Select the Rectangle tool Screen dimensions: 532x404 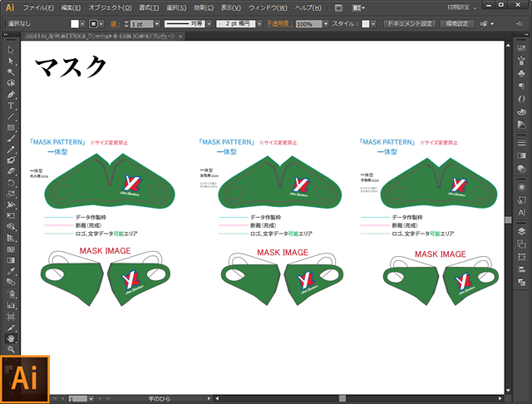coord(11,127)
